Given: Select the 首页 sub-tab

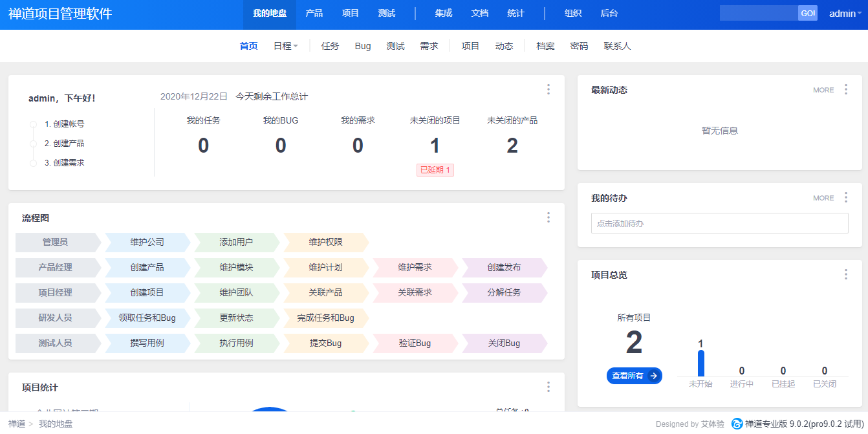Looking at the screenshot, I should click(x=249, y=46).
